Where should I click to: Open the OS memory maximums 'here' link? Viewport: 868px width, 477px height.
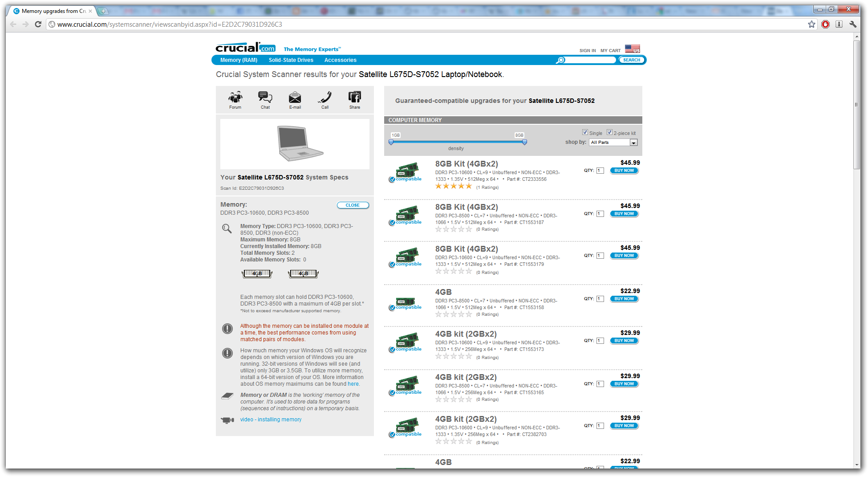[x=353, y=384]
